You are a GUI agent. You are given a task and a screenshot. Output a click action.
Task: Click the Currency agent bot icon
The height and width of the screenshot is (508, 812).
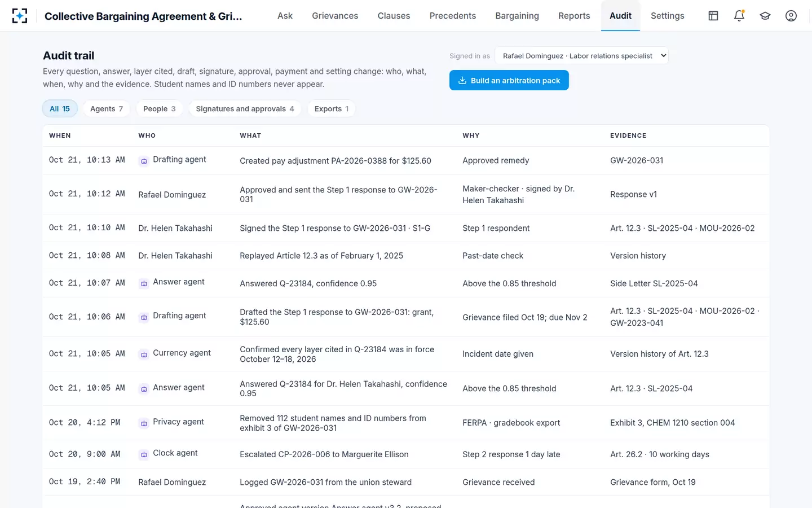coord(144,354)
